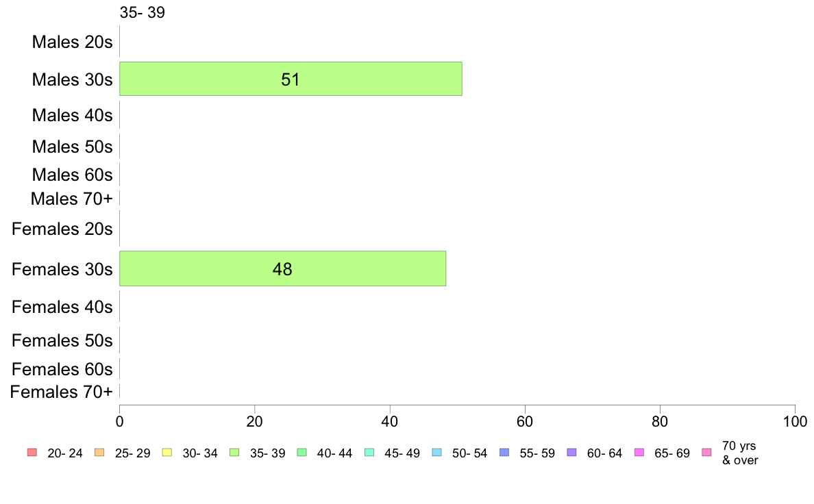Click the 35- 39 chart title
This screenshot has height=504, width=814.
(x=143, y=12)
